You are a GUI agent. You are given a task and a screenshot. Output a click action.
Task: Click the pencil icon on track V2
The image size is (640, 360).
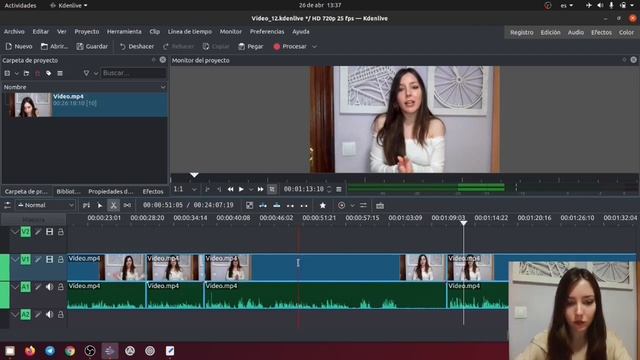38,232
